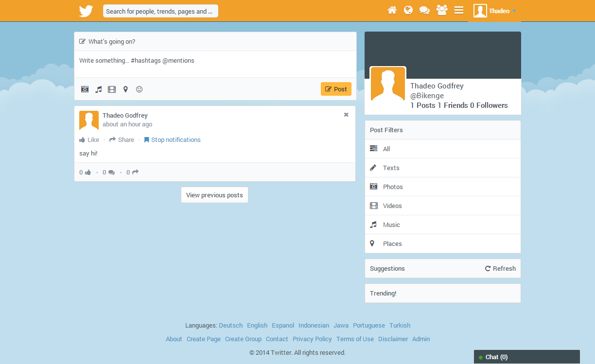The height and width of the screenshot is (364, 595).
Task: Add location with the map pin icon
Action: [x=125, y=89]
